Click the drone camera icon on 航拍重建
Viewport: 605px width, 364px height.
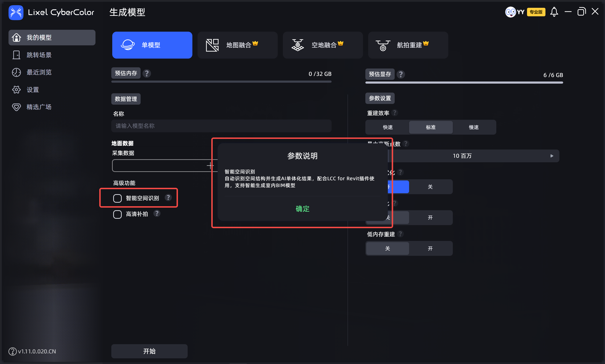(383, 46)
